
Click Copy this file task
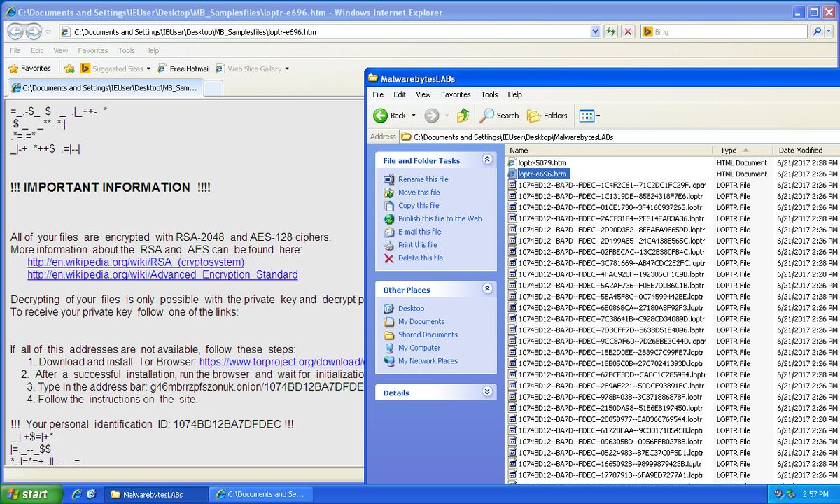419,206
